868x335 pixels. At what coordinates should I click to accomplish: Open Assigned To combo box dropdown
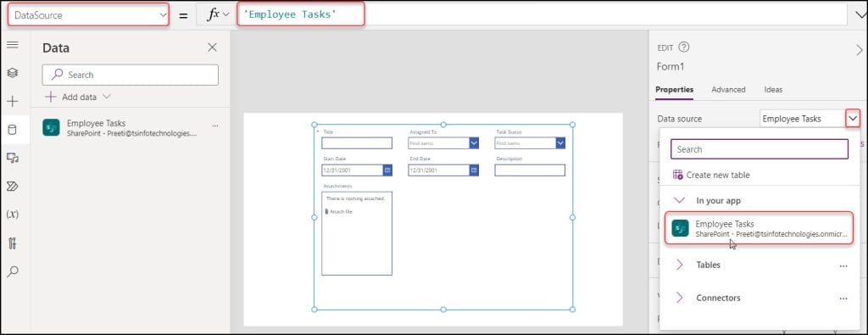(474, 143)
